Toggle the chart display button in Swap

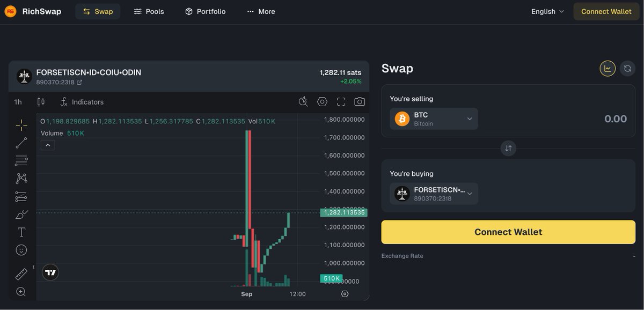coord(608,68)
